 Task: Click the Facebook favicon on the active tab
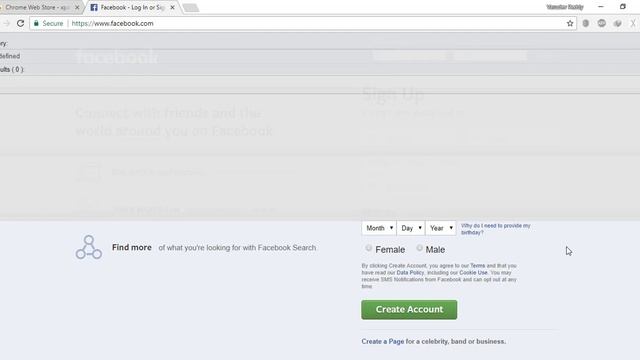(94, 7)
